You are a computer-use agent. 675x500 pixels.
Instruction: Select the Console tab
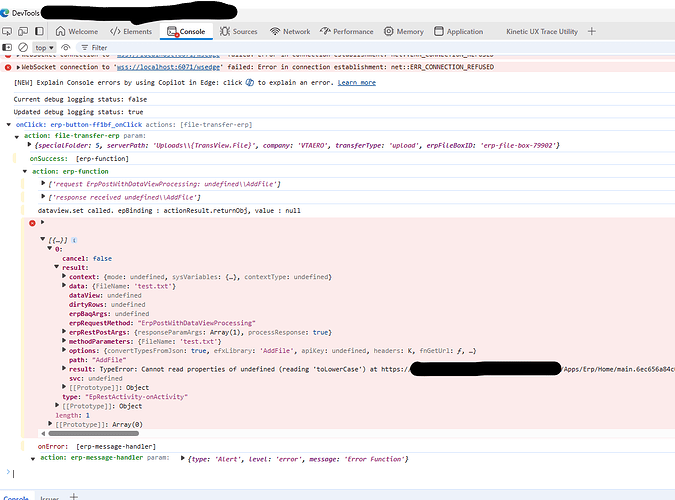click(186, 31)
